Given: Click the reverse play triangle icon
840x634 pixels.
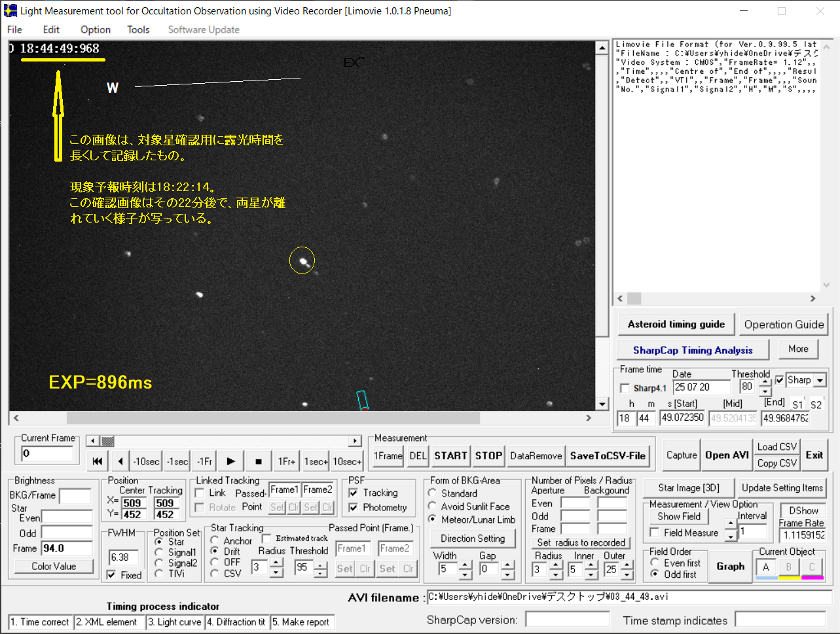Looking at the screenshot, I should pos(120,461).
